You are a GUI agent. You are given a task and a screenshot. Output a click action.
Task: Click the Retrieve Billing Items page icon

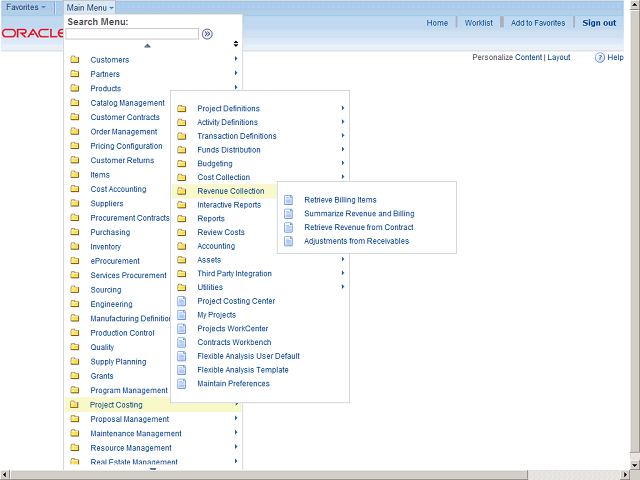pos(289,200)
